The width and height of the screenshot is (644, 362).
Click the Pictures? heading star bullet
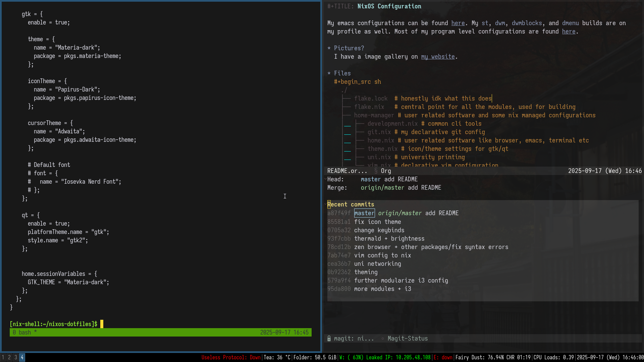329,48
